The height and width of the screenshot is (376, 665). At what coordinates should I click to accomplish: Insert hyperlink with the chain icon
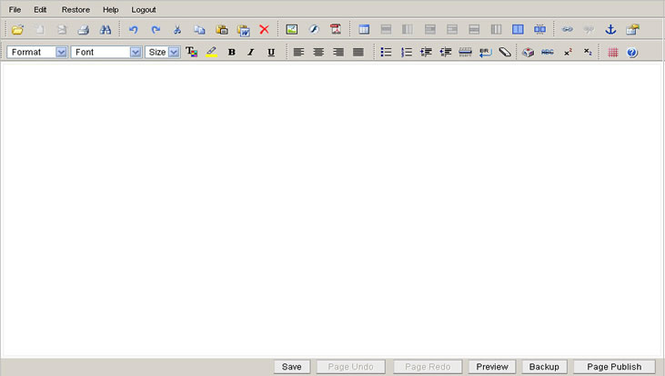[x=567, y=29]
